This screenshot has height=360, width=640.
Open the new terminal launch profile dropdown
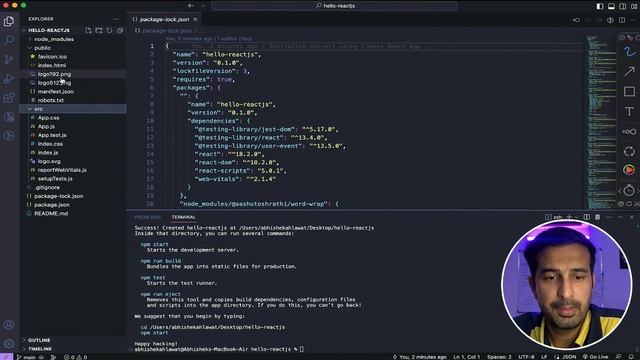576,217
